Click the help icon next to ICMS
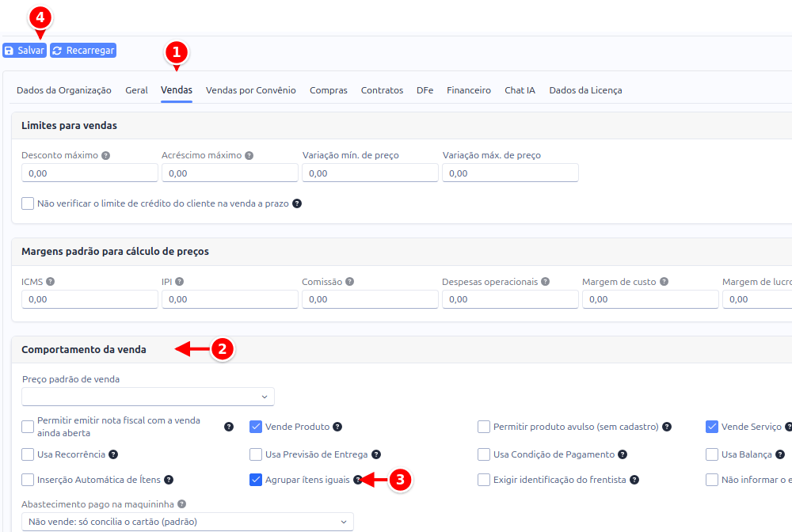 click(x=51, y=282)
